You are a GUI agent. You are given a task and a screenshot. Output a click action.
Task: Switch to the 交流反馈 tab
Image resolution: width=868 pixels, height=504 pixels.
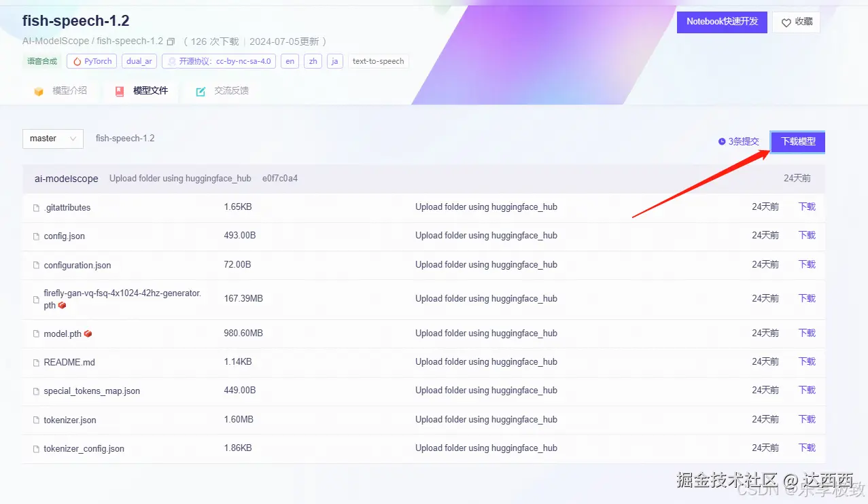pyautogui.click(x=222, y=91)
